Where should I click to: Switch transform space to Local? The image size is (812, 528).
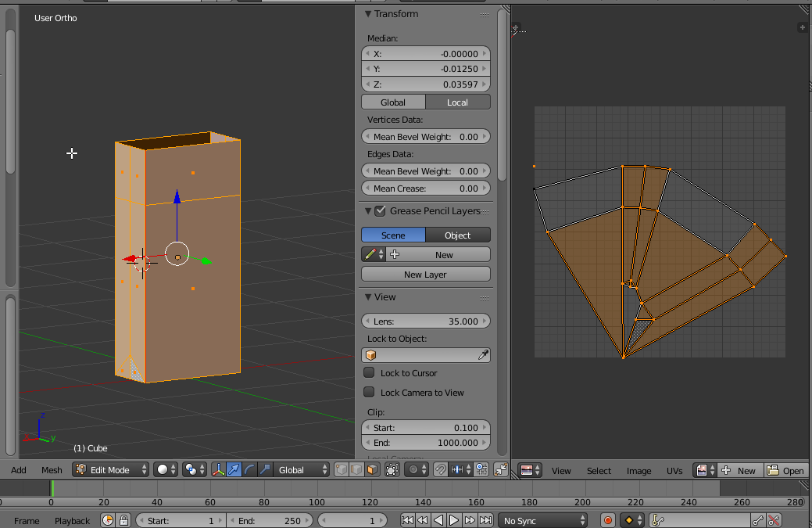[x=458, y=102]
